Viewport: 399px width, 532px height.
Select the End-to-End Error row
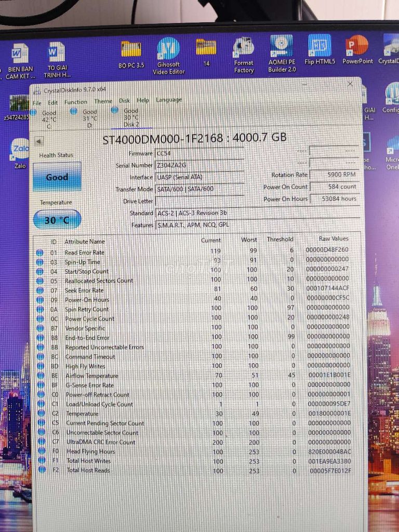[x=193, y=337]
